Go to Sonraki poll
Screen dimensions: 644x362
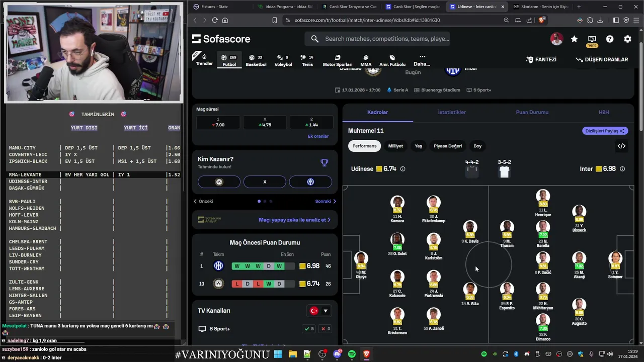point(326,201)
